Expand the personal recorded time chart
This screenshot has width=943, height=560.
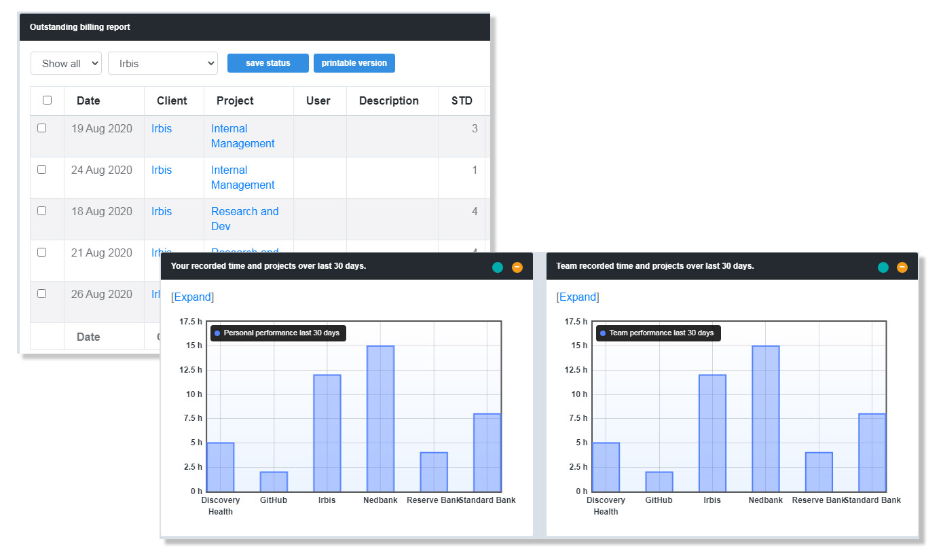pos(192,297)
